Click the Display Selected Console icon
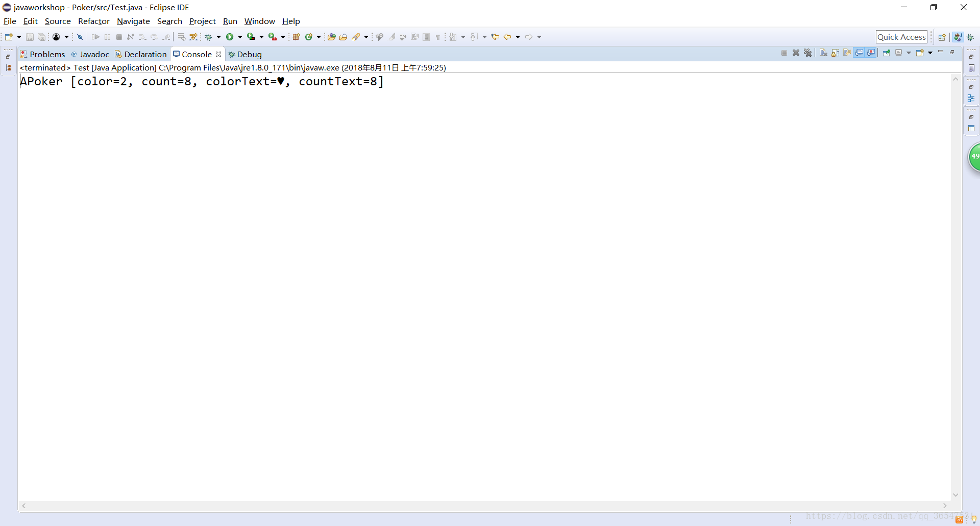The image size is (980, 526). (x=899, y=52)
